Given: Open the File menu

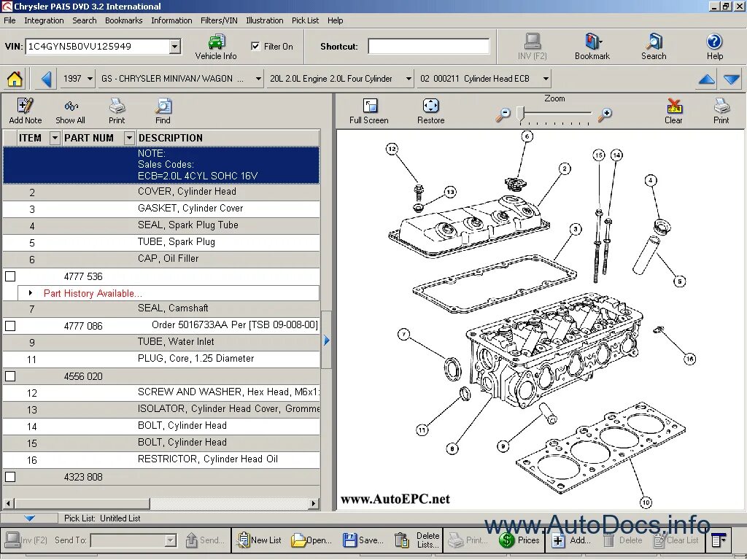Looking at the screenshot, I should click(9, 20).
